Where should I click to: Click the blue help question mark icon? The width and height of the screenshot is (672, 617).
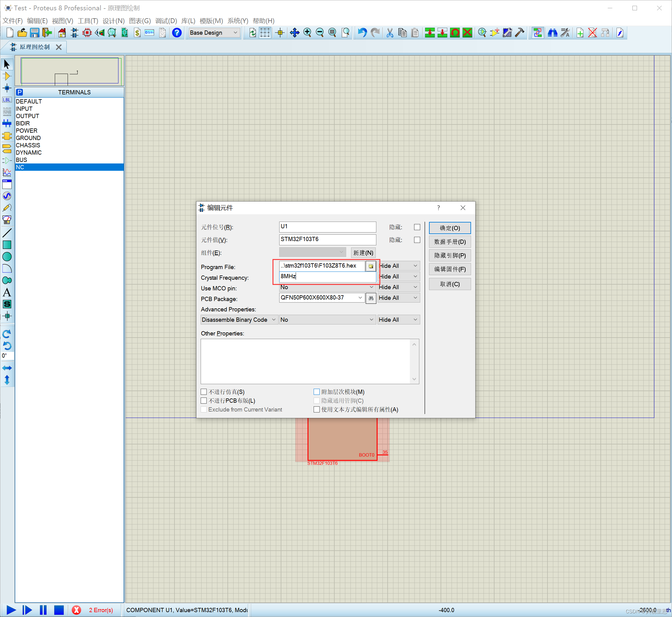(177, 33)
